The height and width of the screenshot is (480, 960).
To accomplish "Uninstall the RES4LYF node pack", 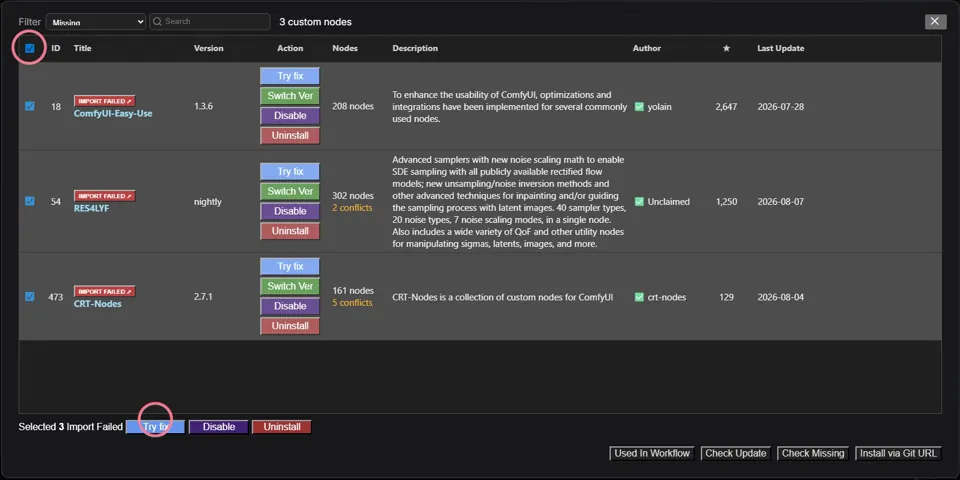I will coord(290,231).
